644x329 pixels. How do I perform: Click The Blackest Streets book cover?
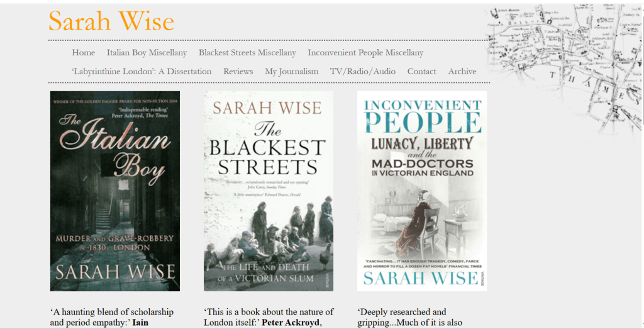[x=269, y=191]
